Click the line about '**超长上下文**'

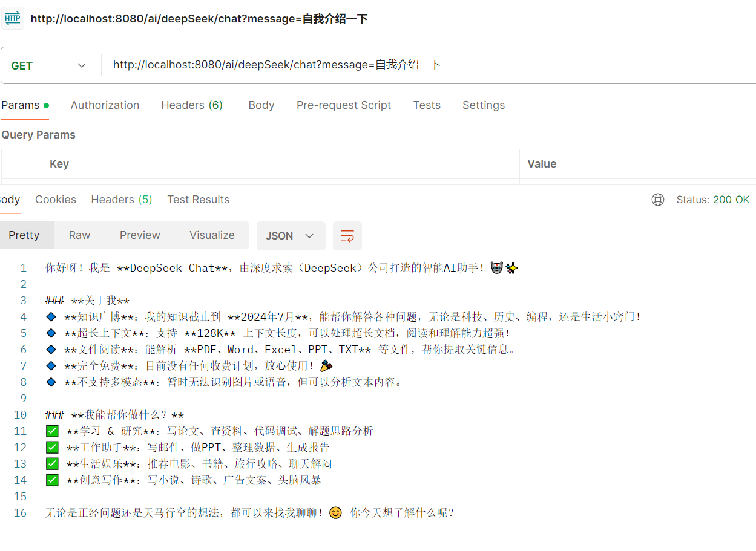tap(278, 333)
